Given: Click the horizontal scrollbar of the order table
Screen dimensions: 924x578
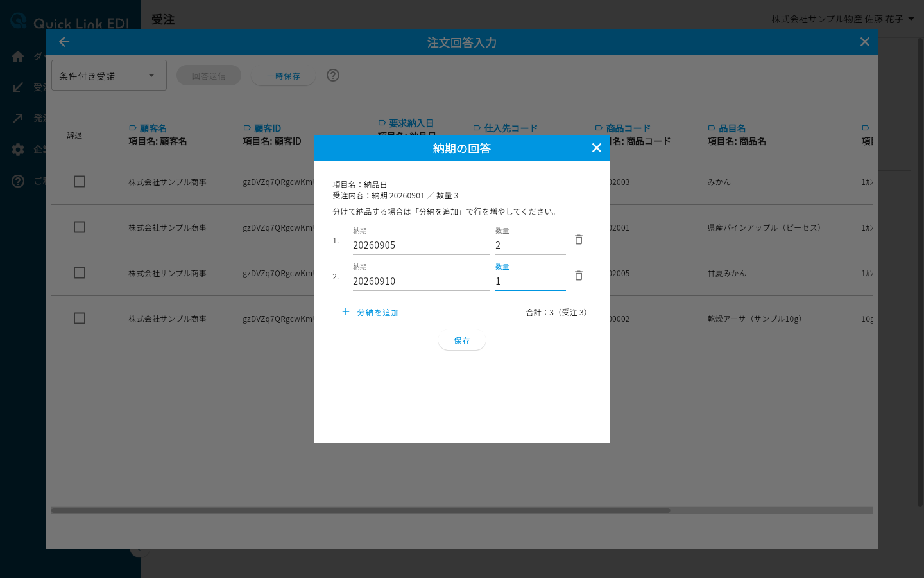Looking at the screenshot, I should point(361,511).
